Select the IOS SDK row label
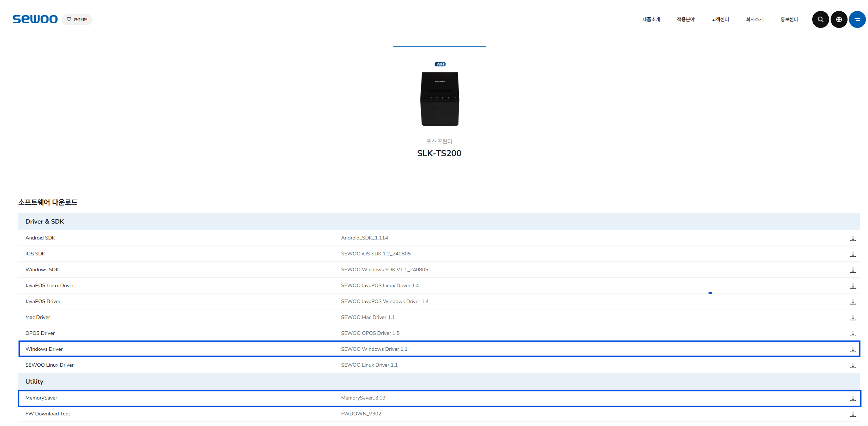The image size is (868, 426). (x=35, y=254)
